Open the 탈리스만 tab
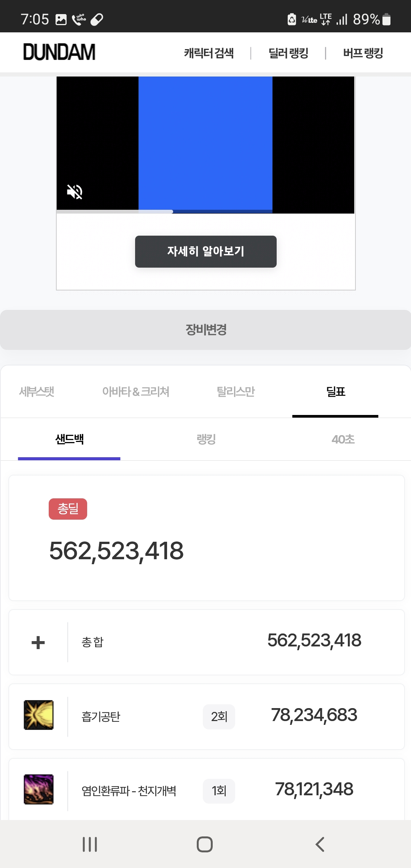This screenshot has width=411, height=868. point(236,391)
